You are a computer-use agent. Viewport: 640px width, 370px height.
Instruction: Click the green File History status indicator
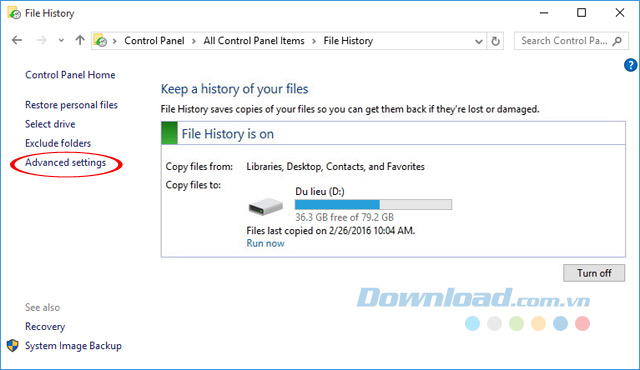169,133
